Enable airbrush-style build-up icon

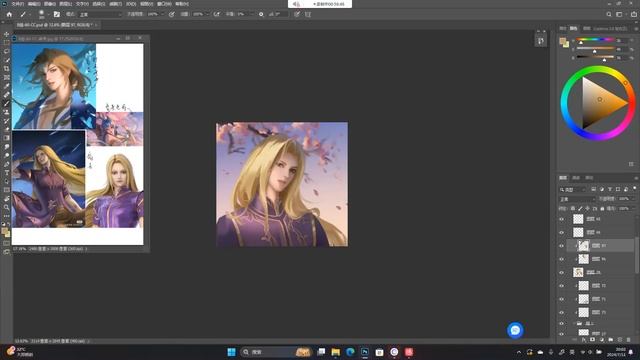pyautogui.click(x=216, y=14)
